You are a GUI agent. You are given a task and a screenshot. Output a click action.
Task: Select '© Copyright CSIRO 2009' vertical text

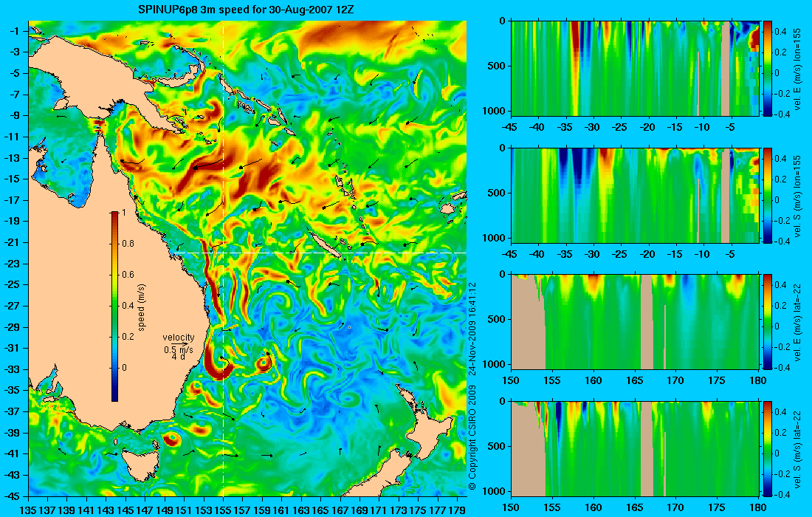tap(472, 437)
